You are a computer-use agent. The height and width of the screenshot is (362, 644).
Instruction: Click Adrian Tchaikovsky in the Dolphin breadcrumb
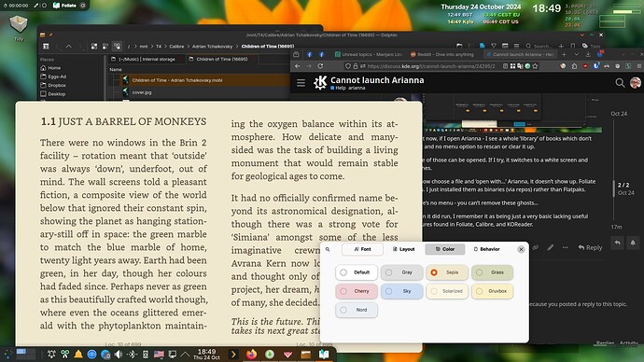click(213, 47)
